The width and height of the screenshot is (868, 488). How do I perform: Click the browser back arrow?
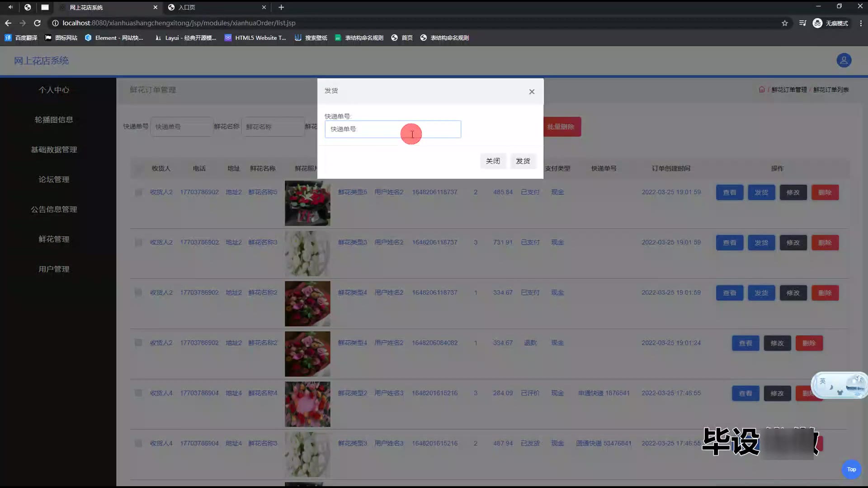8,23
